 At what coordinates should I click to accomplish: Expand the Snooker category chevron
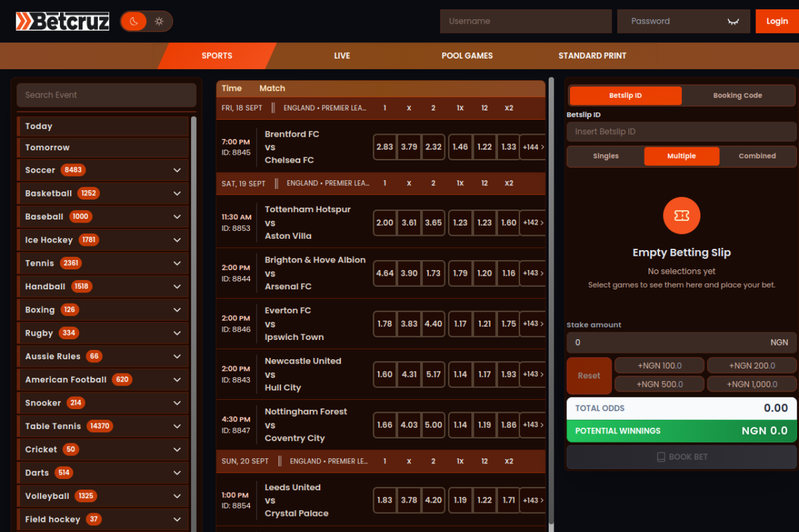coord(177,403)
